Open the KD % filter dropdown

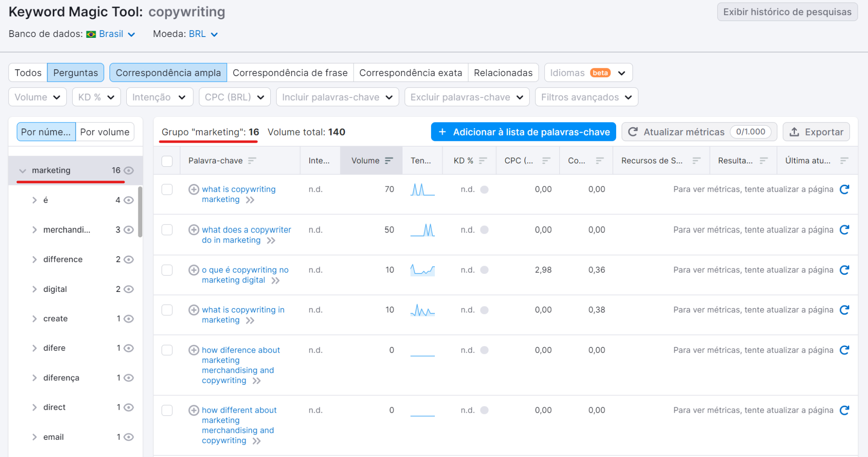tap(96, 97)
